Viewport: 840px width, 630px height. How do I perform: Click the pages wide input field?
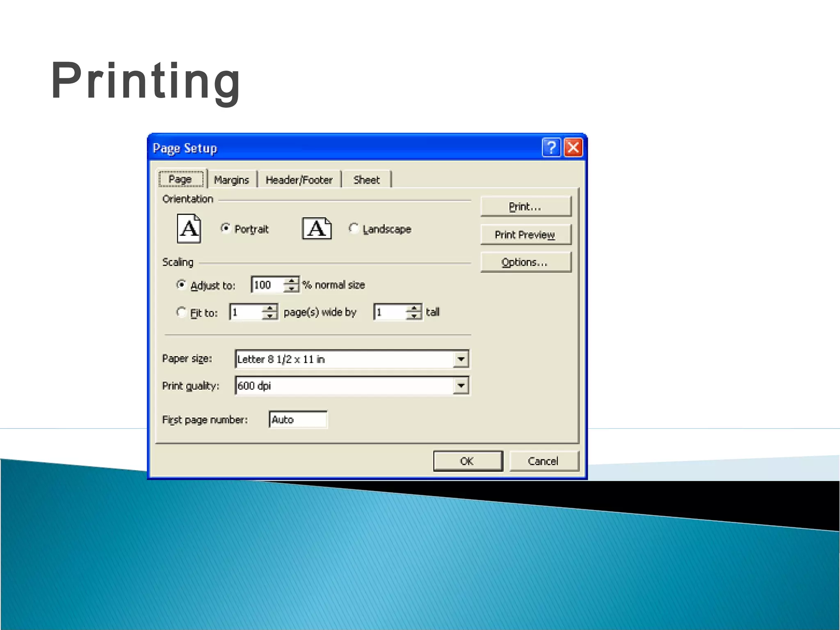click(246, 312)
